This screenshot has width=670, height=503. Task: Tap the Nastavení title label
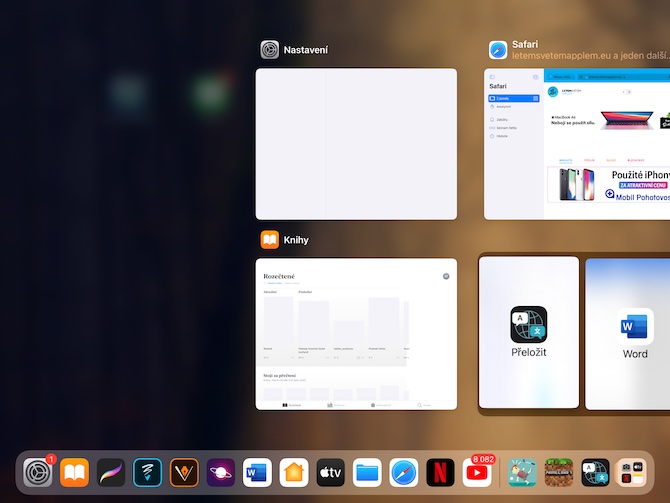(306, 50)
